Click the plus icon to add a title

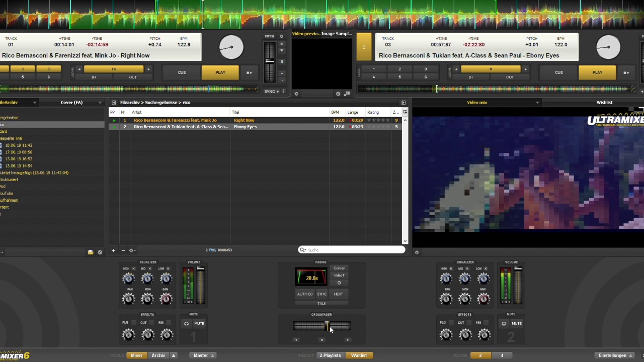coord(113,250)
